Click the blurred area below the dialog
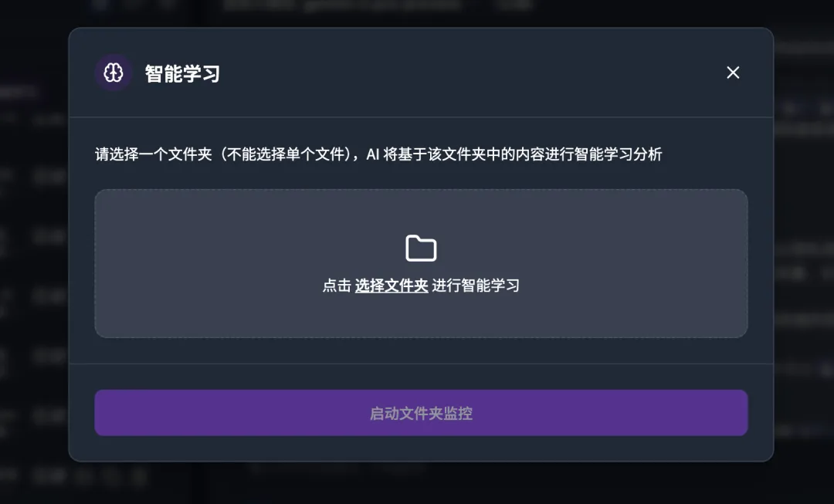Viewport: 834px width, 504px height. tap(422, 482)
